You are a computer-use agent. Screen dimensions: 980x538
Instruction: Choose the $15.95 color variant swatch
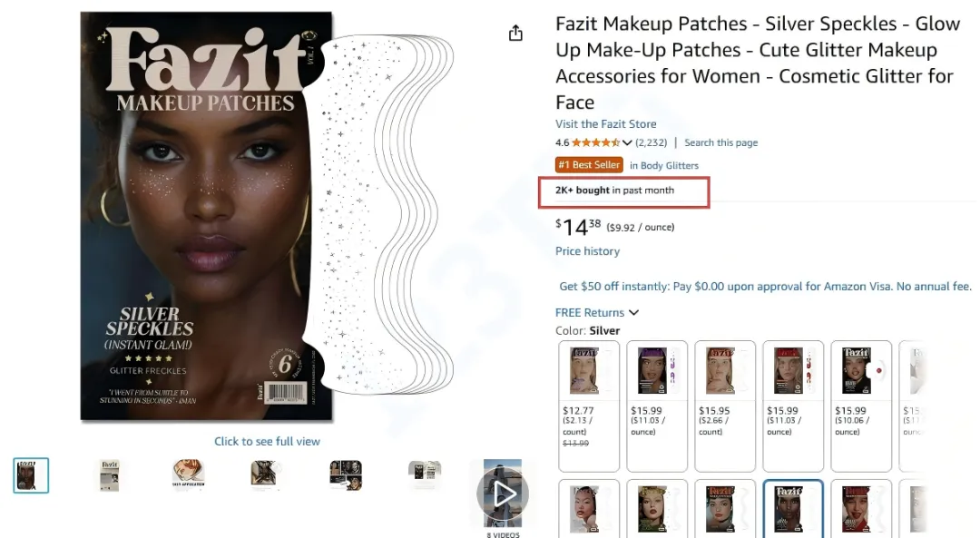pos(724,405)
